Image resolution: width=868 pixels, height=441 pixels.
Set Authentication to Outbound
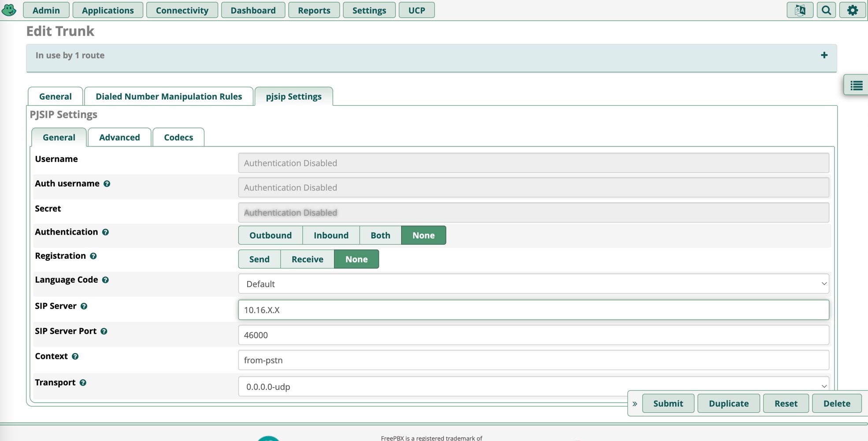tap(270, 235)
